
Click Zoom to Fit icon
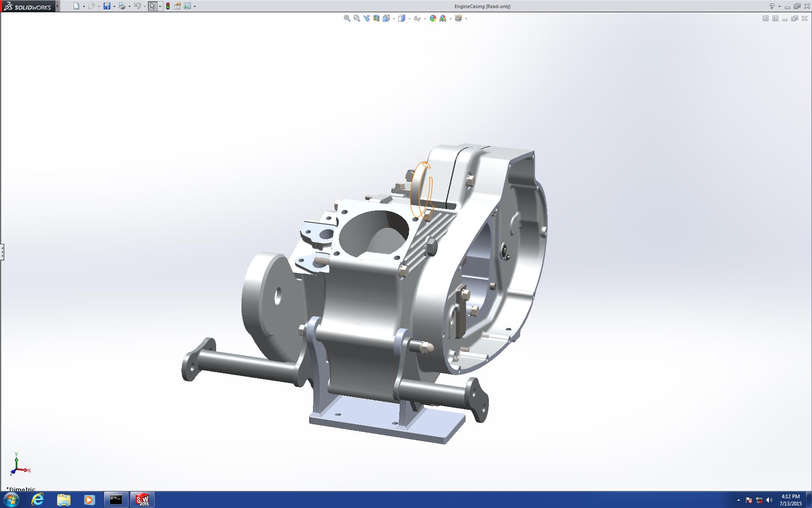347,18
